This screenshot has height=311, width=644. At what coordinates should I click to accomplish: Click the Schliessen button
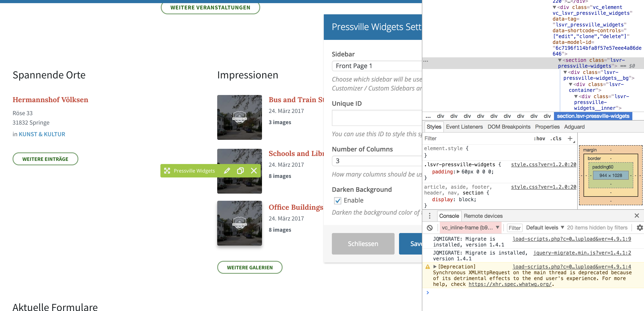click(363, 244)
